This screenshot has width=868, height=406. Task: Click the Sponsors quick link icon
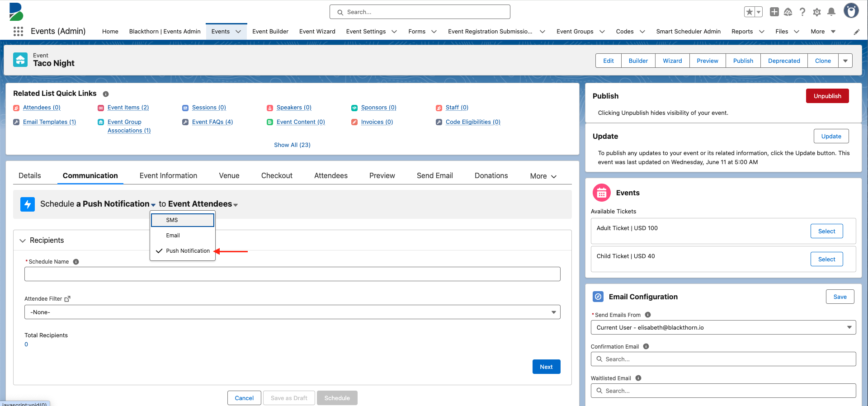(354, 108)
